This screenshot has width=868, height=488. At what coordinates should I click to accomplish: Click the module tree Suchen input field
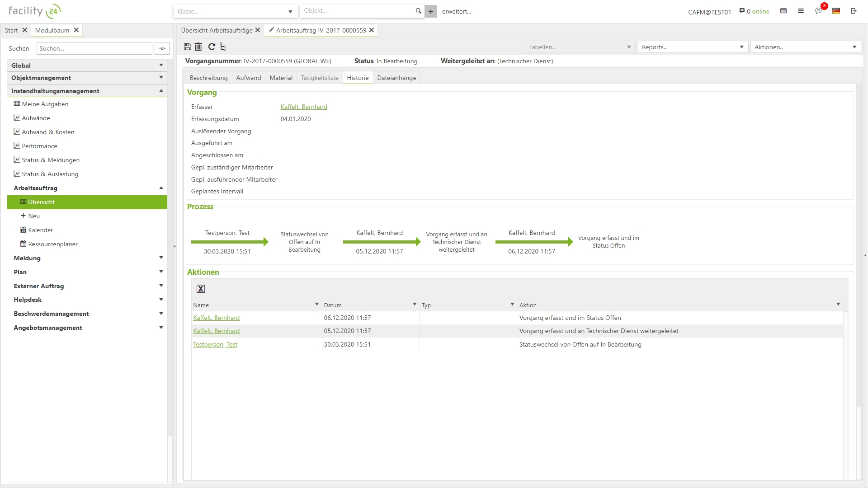click(94, 48)
